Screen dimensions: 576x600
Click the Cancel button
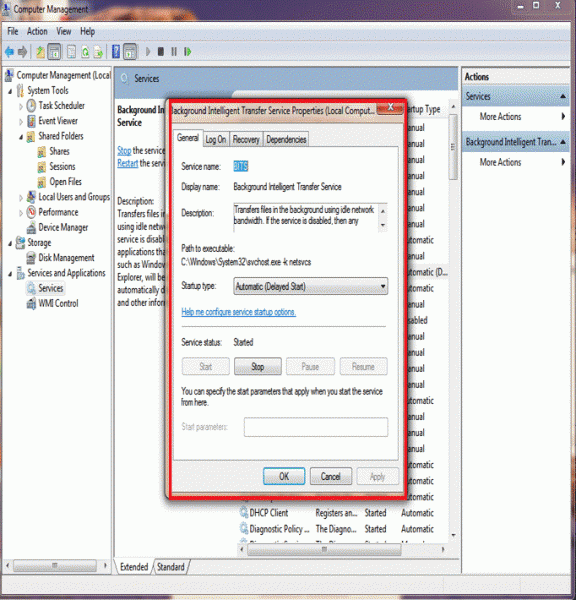tap(331, 476)
